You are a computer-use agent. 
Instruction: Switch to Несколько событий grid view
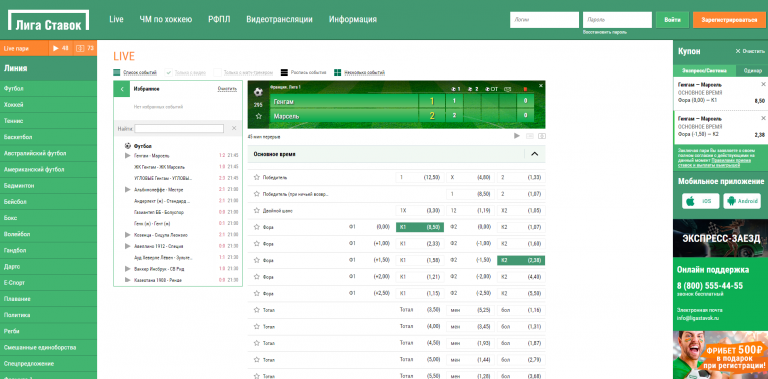click(x=337, y=72)
